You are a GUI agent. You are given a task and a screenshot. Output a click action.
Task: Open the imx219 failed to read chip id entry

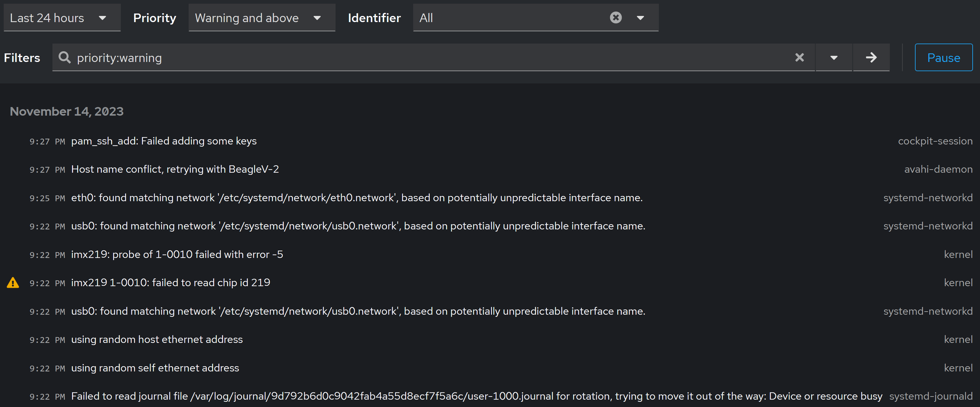point(490,282)
